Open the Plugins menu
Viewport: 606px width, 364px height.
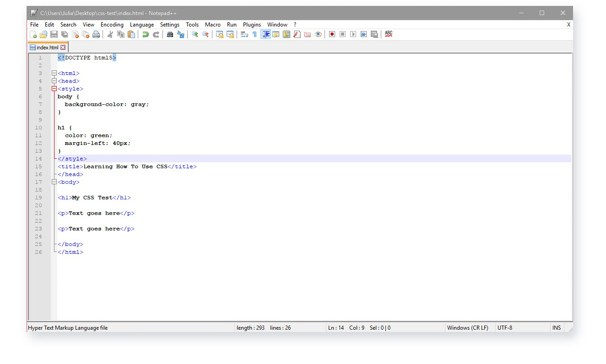pos(252,24)
